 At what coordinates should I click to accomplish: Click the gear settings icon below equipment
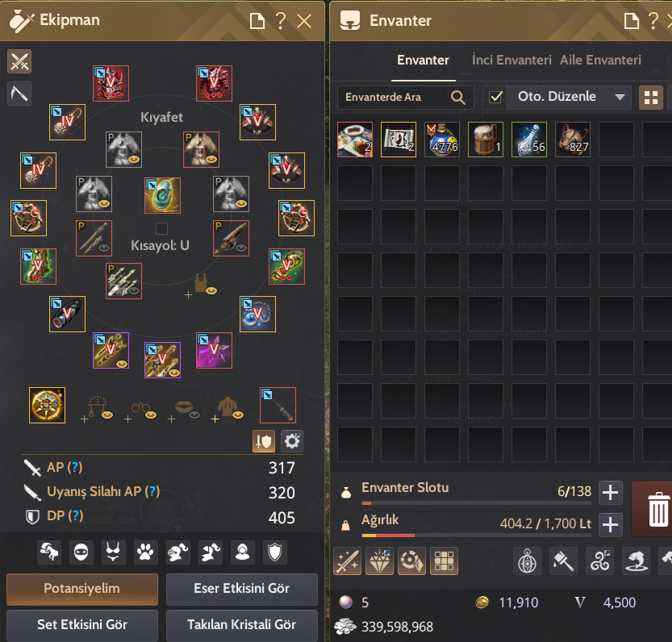click(292, 441)
